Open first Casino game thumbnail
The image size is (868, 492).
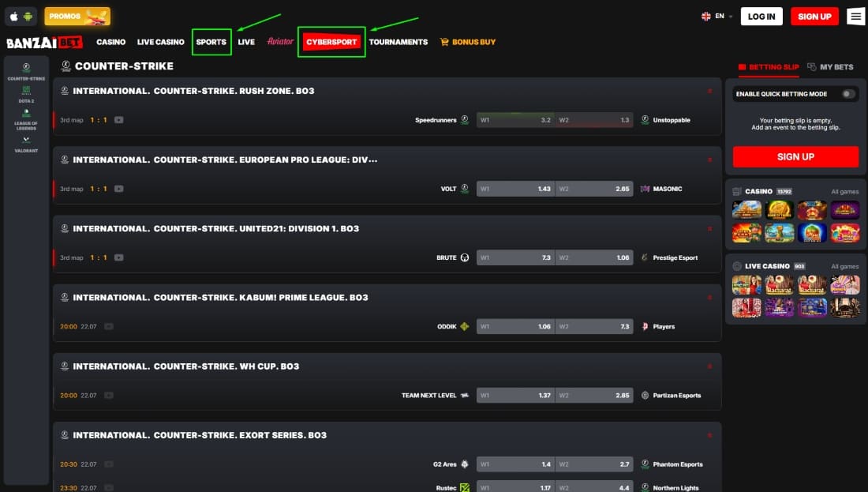point(746,211)
